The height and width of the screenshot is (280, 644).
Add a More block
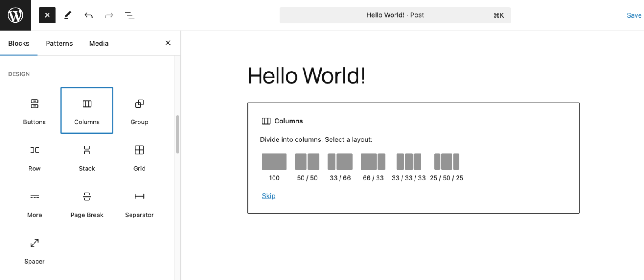(x=34, y=203)
